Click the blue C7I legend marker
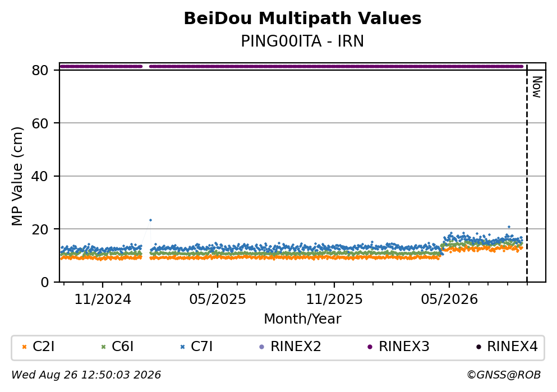 pyautogui.click(x=183, y=347)
